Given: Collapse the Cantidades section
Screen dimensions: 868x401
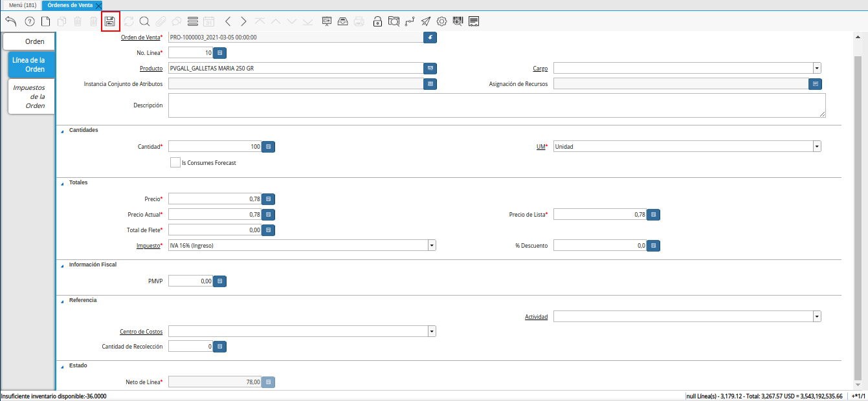Looking at the screenshot, I should (x=63, y=131).
